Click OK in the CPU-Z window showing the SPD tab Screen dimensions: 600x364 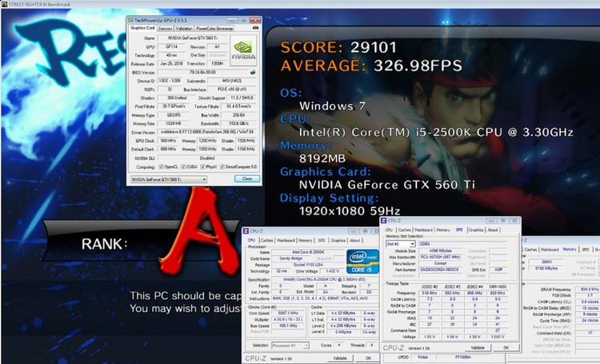[506, 347]
